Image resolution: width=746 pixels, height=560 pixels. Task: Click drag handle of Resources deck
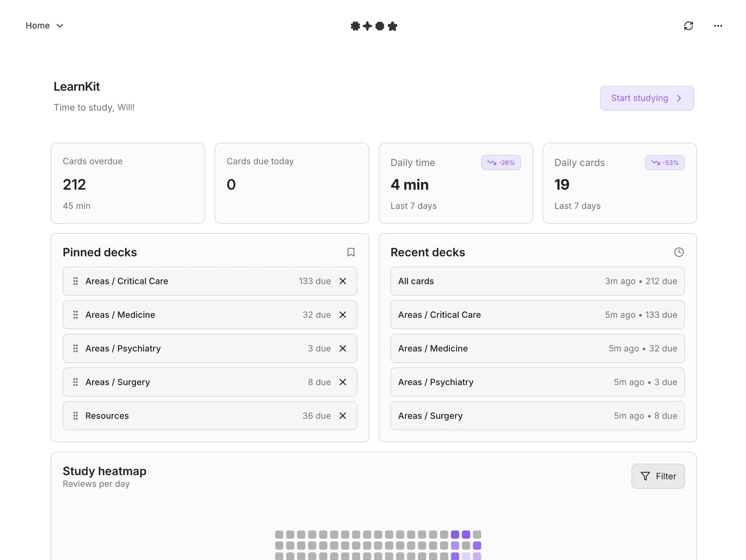click(x=75, y=416)
